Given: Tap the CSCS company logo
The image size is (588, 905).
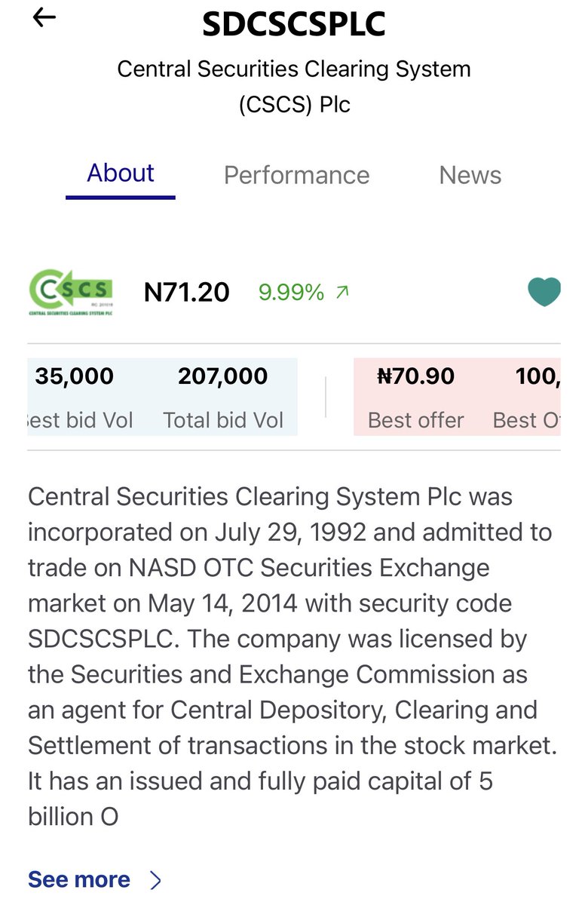Looking at the screenshot, I should pos(71,293).
